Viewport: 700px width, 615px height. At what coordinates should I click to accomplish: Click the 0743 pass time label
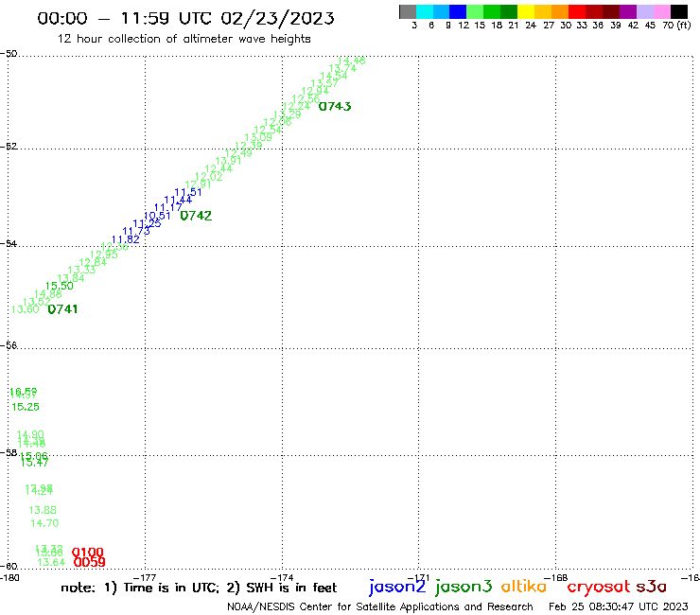tap(335, 106)
